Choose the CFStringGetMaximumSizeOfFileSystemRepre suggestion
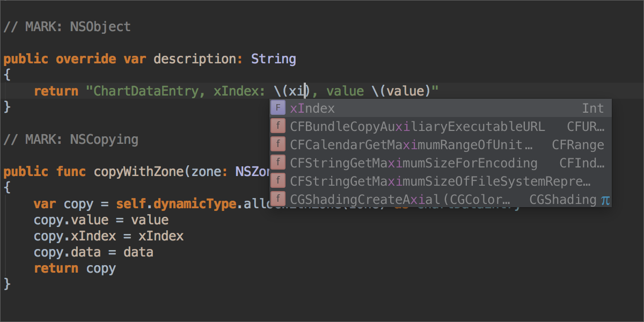 [440, 181]
